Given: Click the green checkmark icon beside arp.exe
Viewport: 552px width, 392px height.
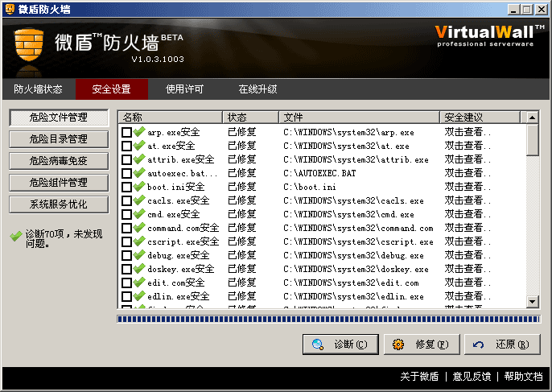Looking at the screenshot, I should click(x=139, y=132).
